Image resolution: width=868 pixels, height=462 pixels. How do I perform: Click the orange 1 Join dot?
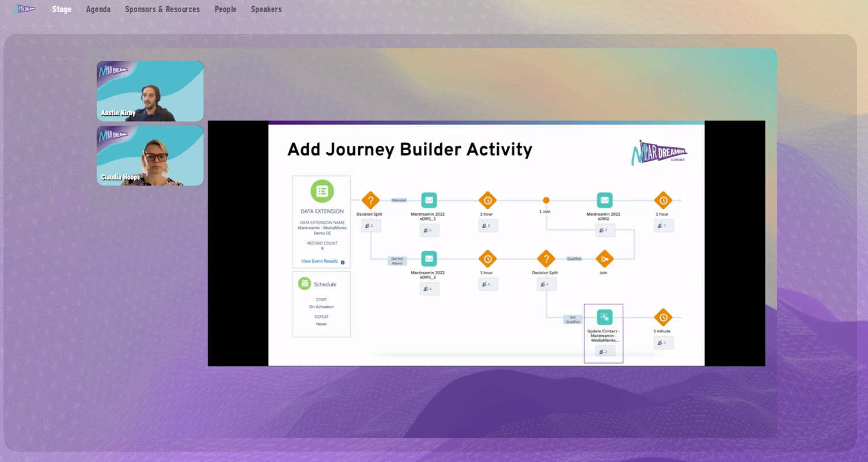[x=546, y=200]
